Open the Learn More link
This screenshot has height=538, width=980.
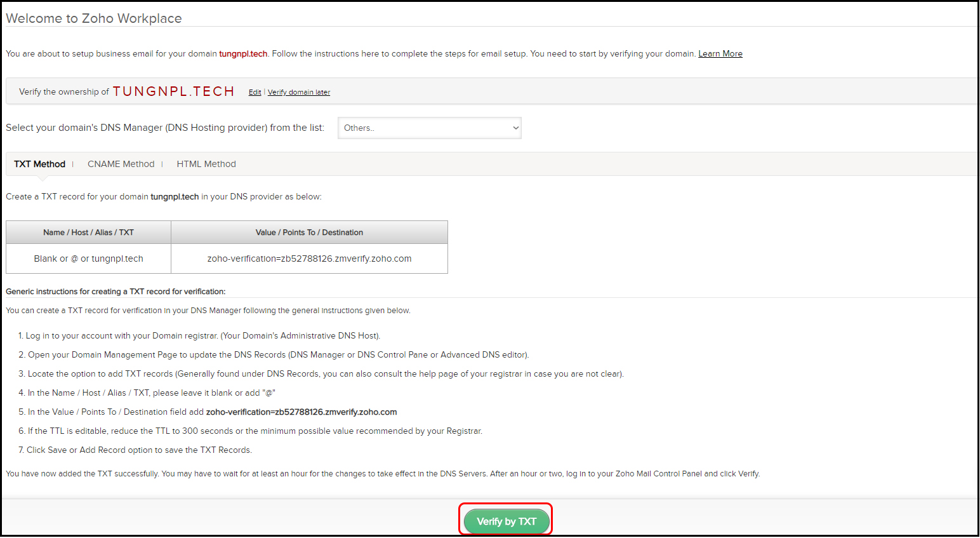click(x=720, y=54)
